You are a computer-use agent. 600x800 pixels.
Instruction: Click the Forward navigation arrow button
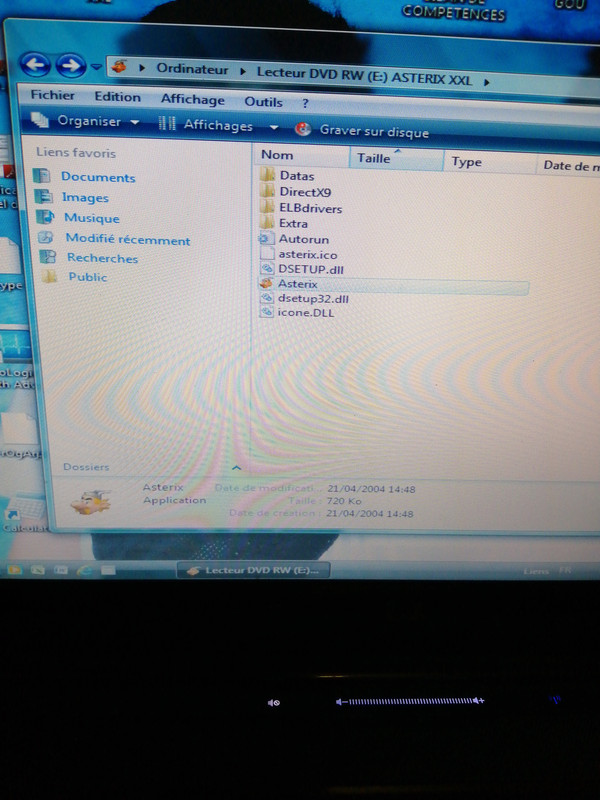(70, 65)
